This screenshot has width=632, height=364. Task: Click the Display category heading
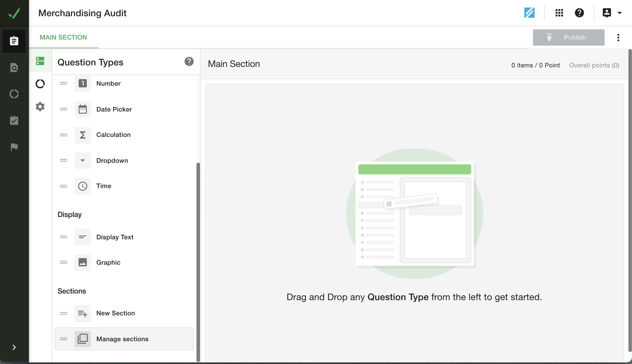click(x=70, y=214)
